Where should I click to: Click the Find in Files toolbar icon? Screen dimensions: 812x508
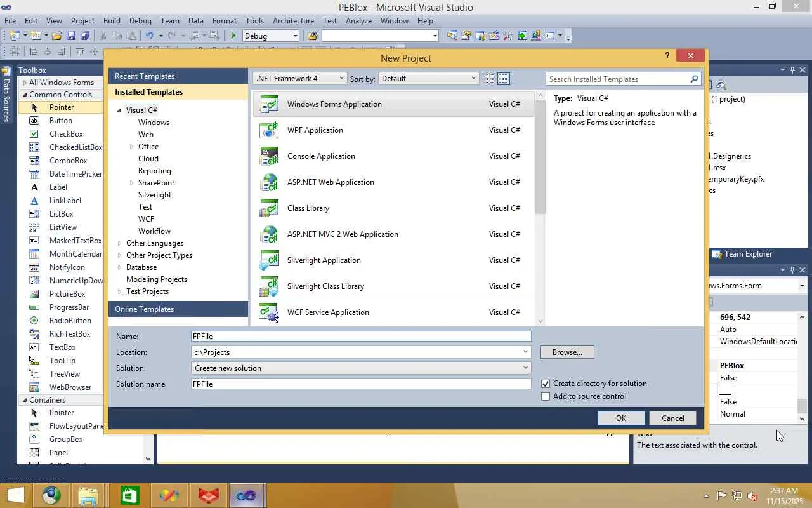312,36
